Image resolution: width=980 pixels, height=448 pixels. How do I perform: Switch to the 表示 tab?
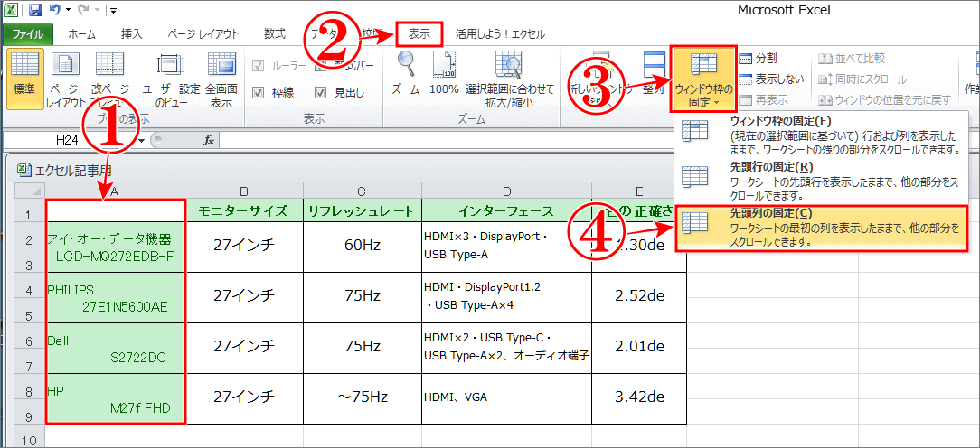pos(419,34)
